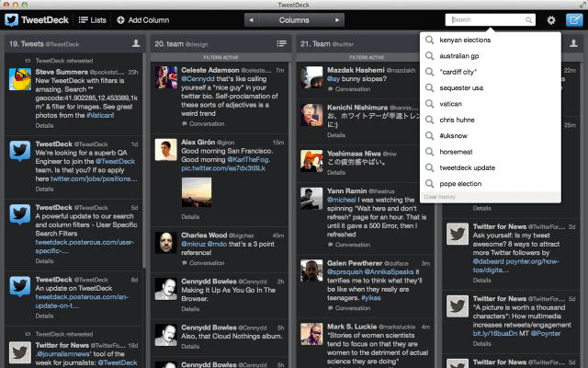This screenshot has width=588, height=368.
Task: Click Steve Summers' duck avatar
Action: coord(19,80)
